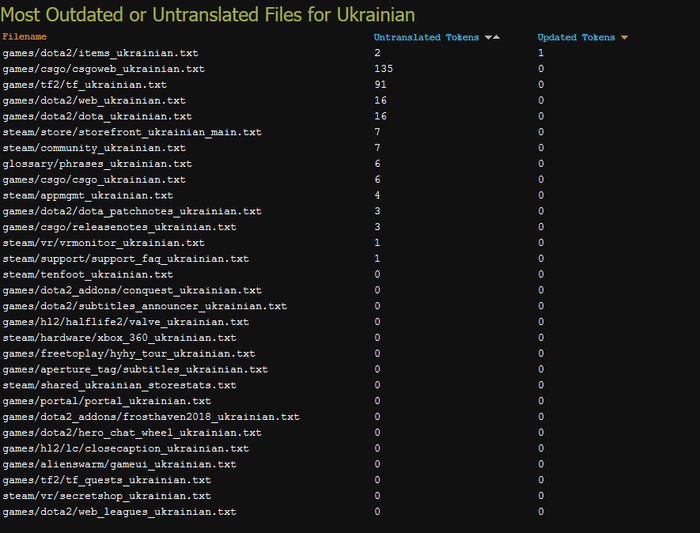The height and width of the screenshot is (533, 700).
Task: Select games/dota2/dota_patchnotes_ukrainian.txt row
Action: click(x=131, y=211)
